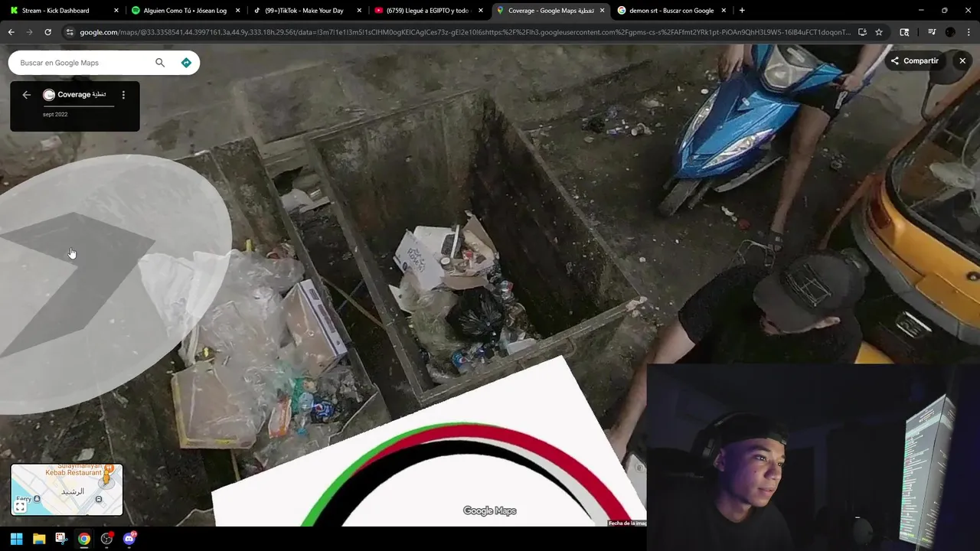Open directions via the blue diamond icon
Image resolution: width=980 pixels, height=551 pixels.
(186, 63)
